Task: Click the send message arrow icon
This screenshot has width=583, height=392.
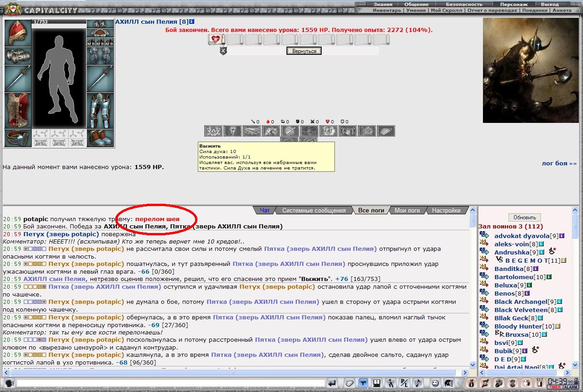Action: (x=332, y=383)
